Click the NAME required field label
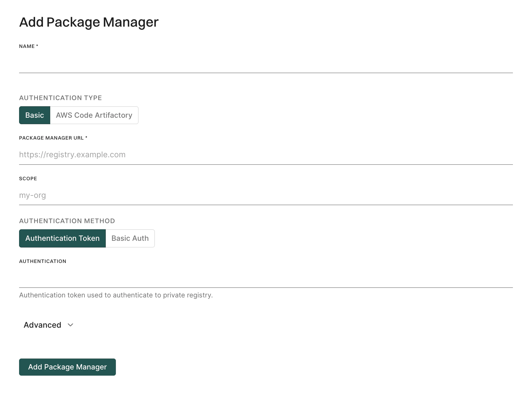532x393 pixels. click(x=28, y=46)
